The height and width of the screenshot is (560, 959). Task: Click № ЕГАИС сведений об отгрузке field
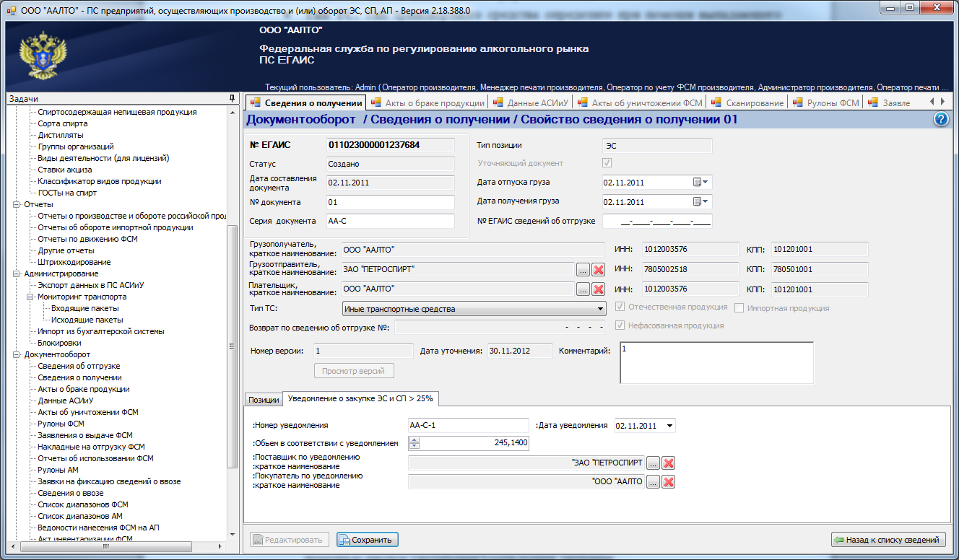pyautogui.click(x=657, y=221)
